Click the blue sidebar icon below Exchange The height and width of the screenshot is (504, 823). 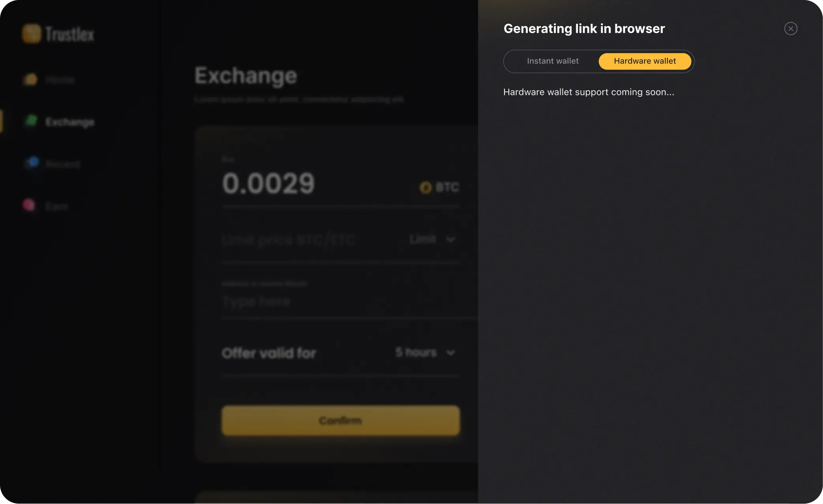point(33,162)
